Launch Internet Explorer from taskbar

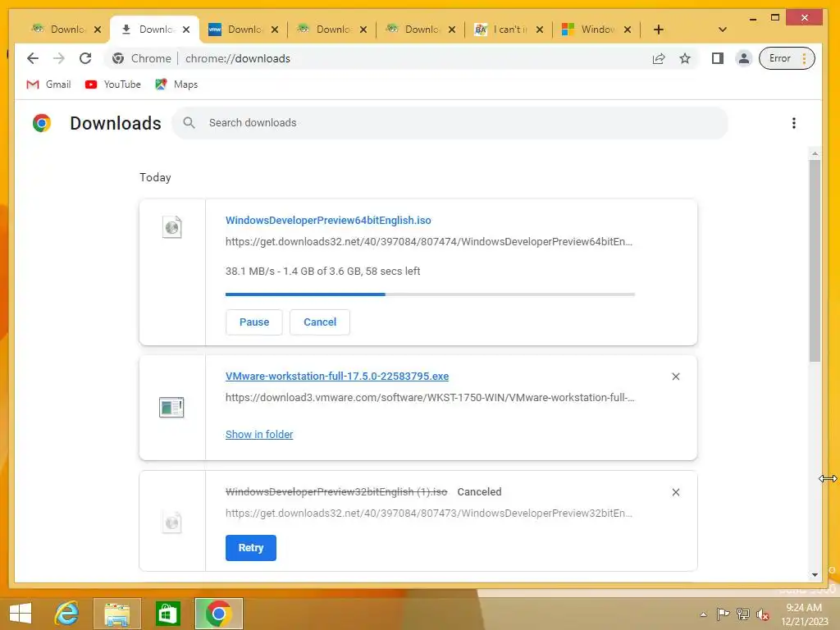click(67, 614)
